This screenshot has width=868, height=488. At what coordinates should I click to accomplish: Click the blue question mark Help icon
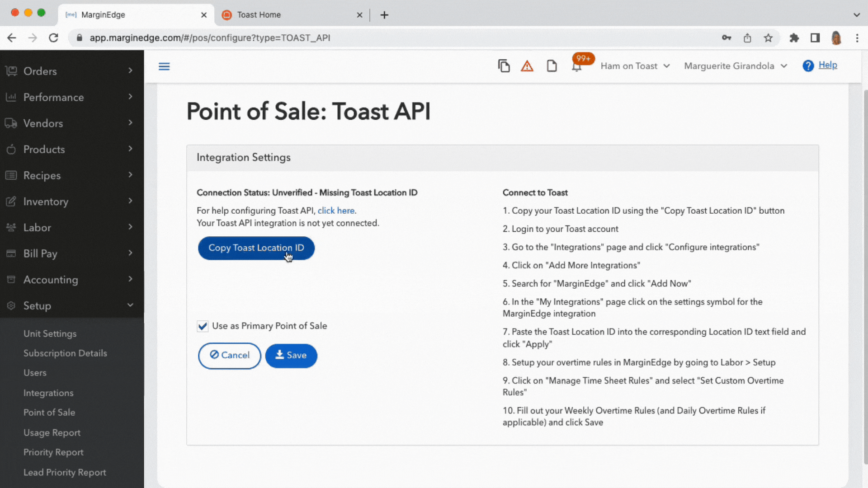pyautogui.click(x=808, y=66)
